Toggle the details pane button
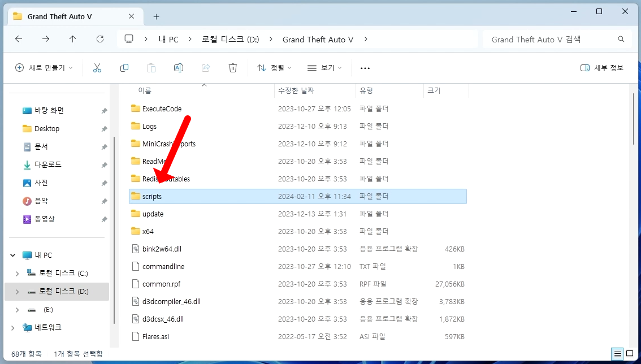The height and width of the screenshot is (364, 641). [602, 68]
